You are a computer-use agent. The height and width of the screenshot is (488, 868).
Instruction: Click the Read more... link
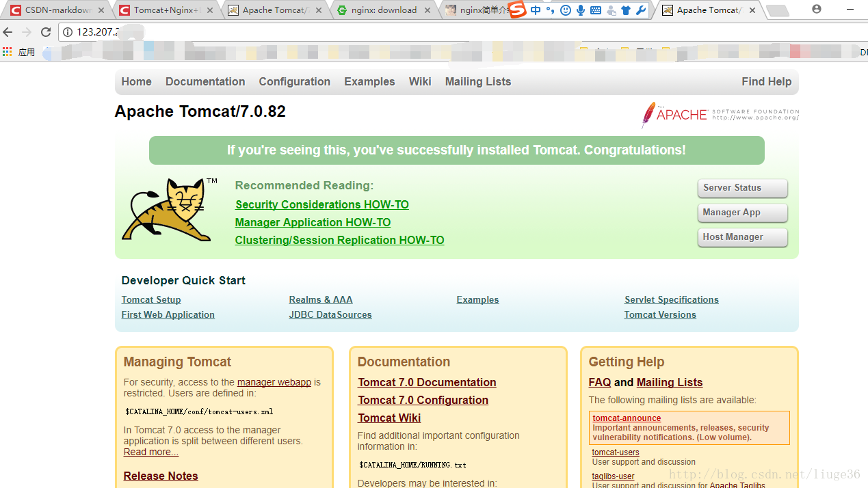point(151,452)
